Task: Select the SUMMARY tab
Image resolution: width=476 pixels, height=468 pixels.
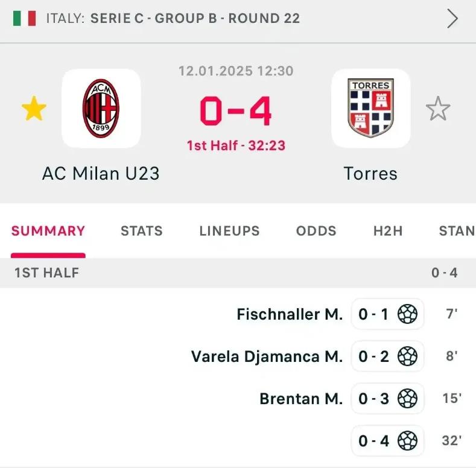Action: 48,231
